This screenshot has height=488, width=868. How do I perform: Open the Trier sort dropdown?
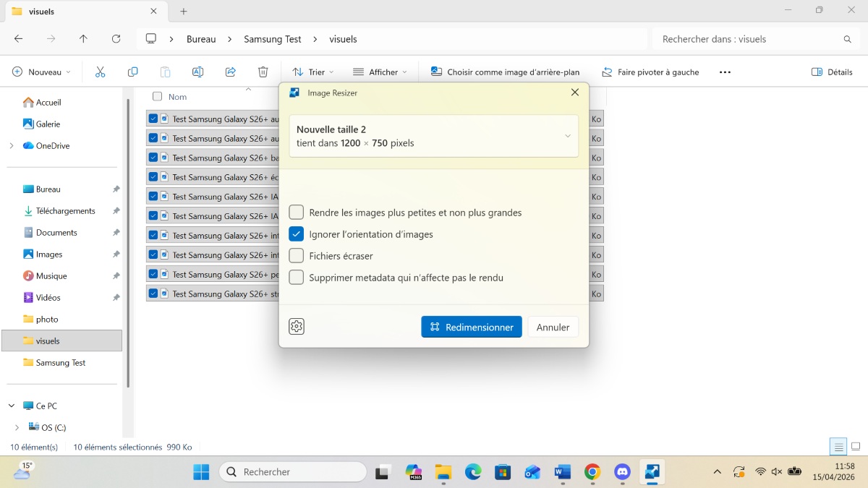coord(313,72)
